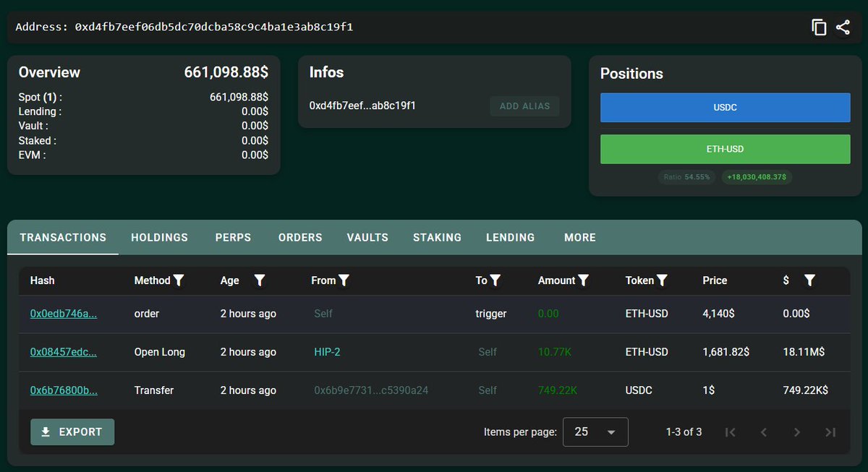Screen dimensions: 868x472
Task: Click the USDC token cell in Transfer row
Action: click(x=639, y=390)
